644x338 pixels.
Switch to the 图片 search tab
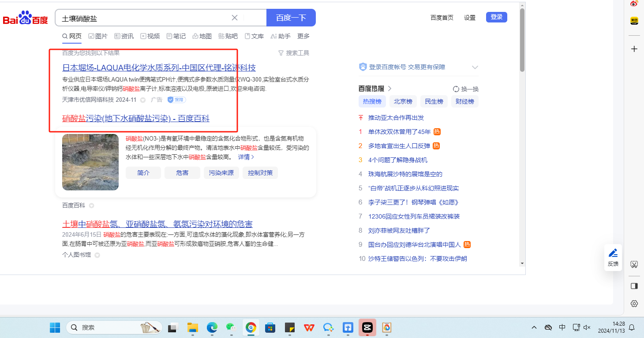click(98, 36)
